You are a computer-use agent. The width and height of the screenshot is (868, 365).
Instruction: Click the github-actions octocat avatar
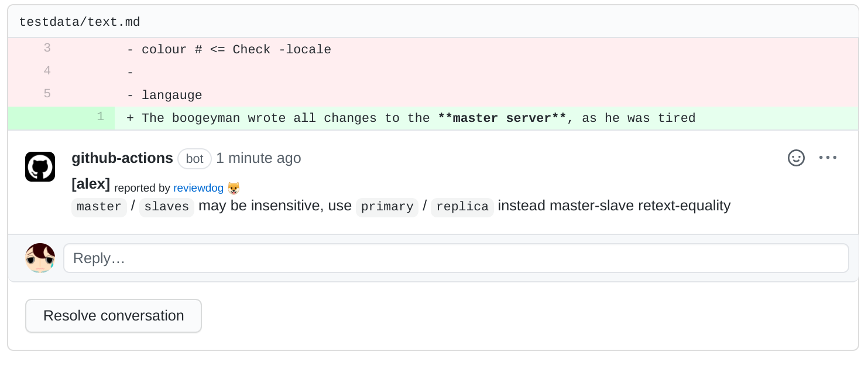(x=40, y=166)
